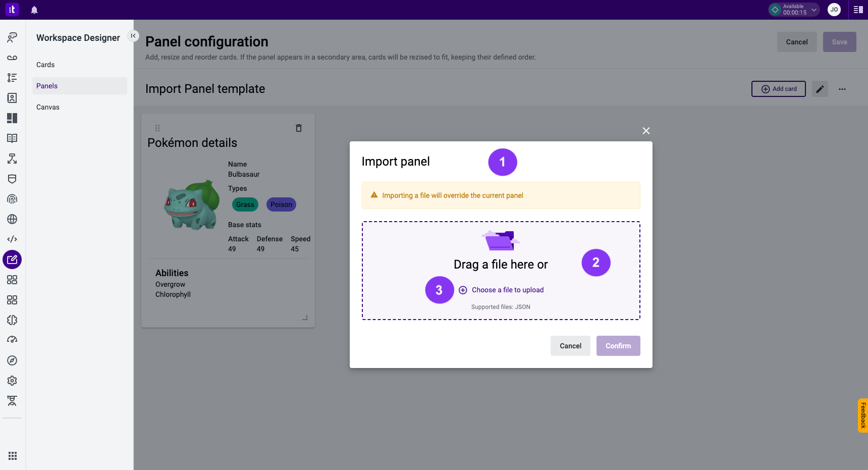Click the Add card button
This screenshot has width=868, height=470.
779,89
